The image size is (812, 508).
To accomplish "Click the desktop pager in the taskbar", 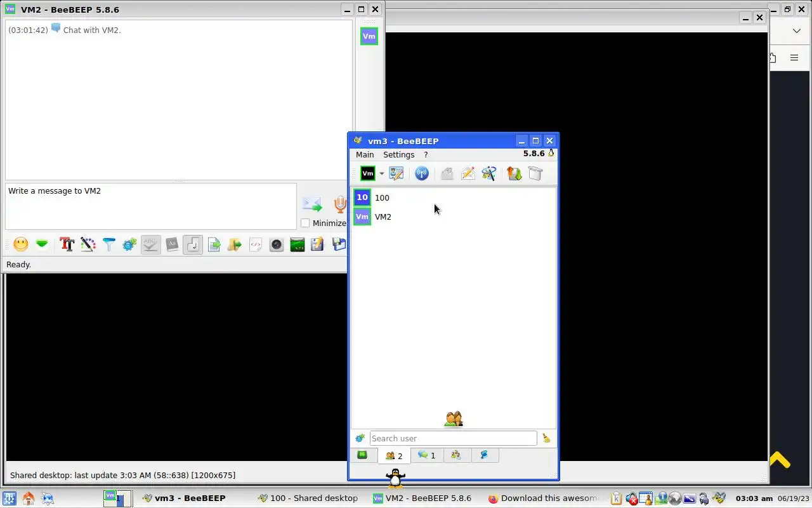I will tap(118, 498).
